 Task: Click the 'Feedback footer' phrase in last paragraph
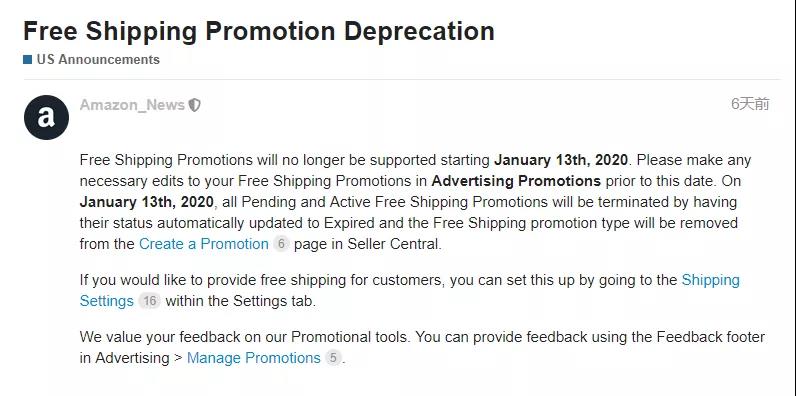711,337
